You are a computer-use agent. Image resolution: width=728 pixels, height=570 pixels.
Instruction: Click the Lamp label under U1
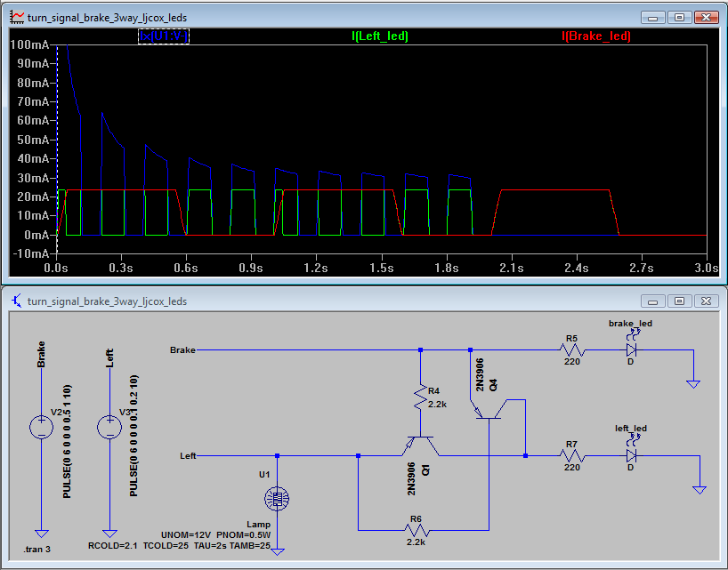tap(259, 525)
